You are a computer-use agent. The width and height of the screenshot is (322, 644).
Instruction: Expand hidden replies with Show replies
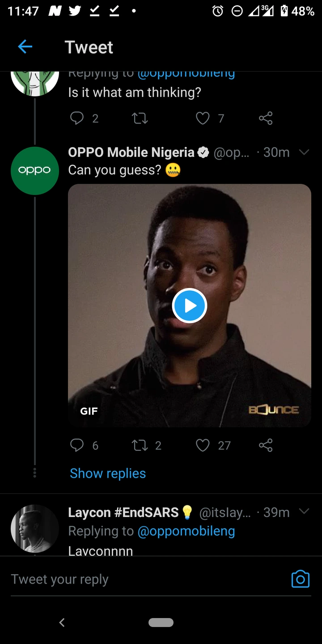point(108,473)
